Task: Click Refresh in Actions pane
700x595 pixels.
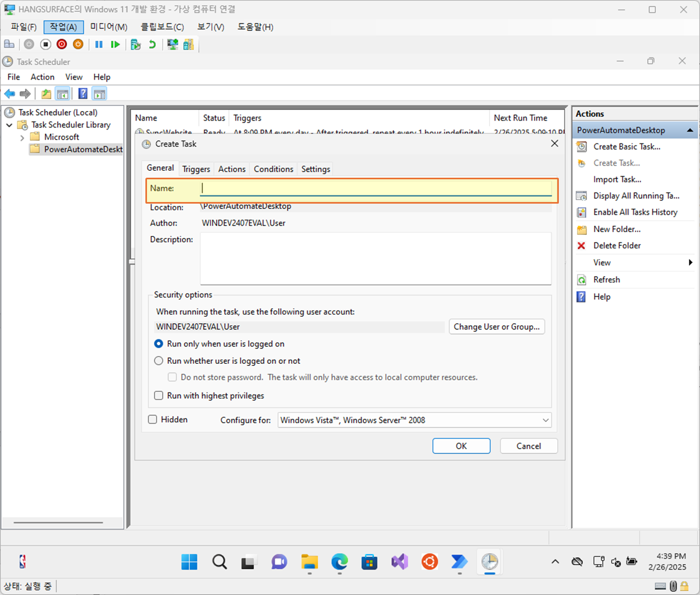Action: point(606,280)
